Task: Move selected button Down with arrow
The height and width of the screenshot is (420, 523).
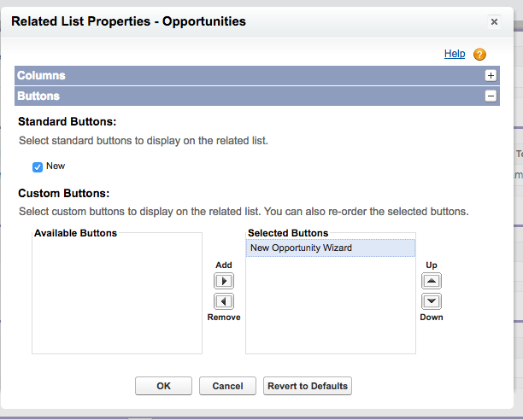Action: pyautogui.click(x=432, y=301)
